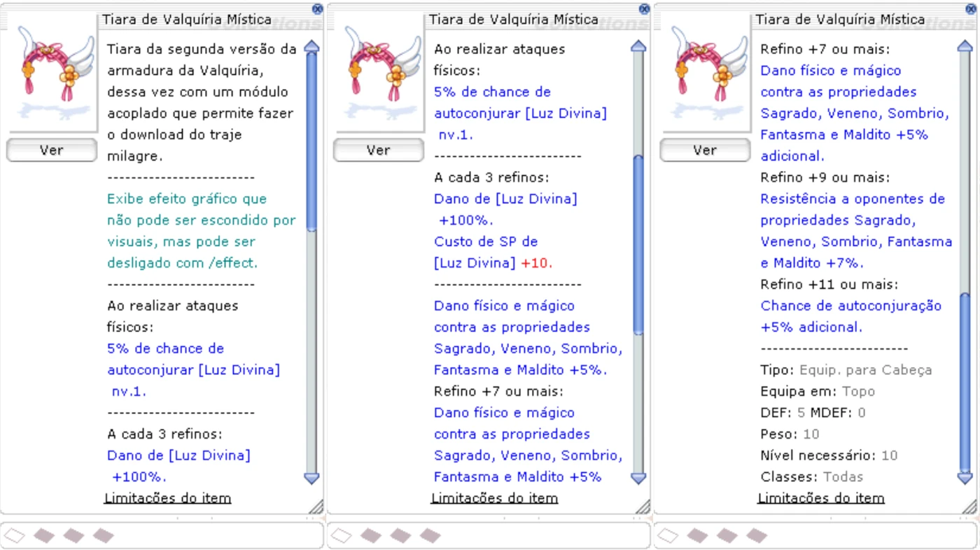This screenshot has width=980, height=550.
Task: Click scrollbar thumb in 'Refino +9' window
Action: tap(965, 382)
